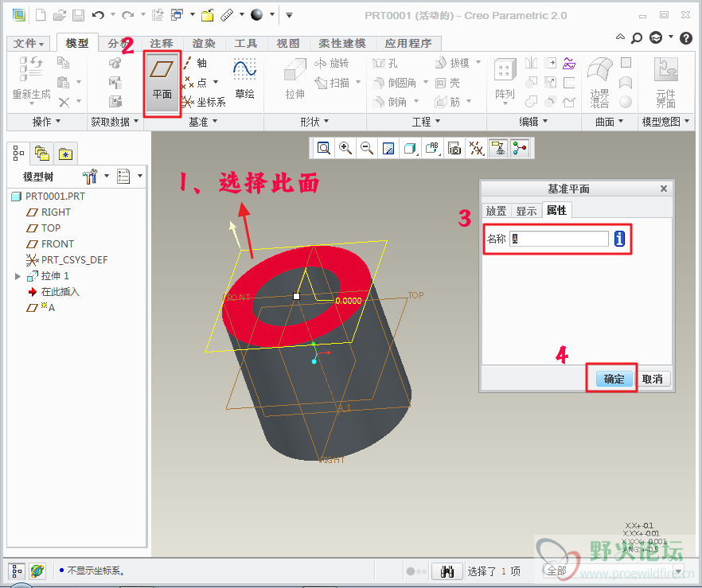Expand the 操作 (Operations) group dropdown
The image size is (702, 588).
click(46, 122)
